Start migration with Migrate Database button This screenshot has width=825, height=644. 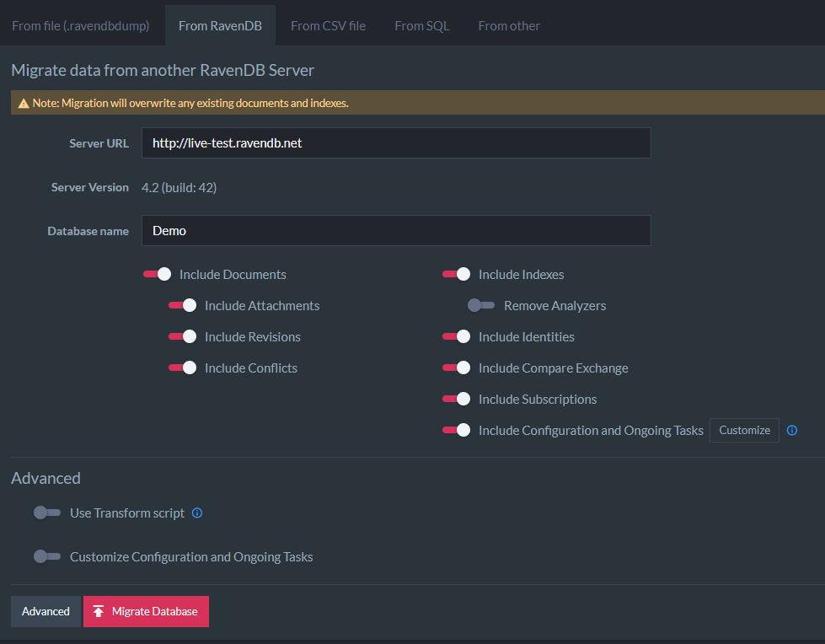[x=147, y=611]
